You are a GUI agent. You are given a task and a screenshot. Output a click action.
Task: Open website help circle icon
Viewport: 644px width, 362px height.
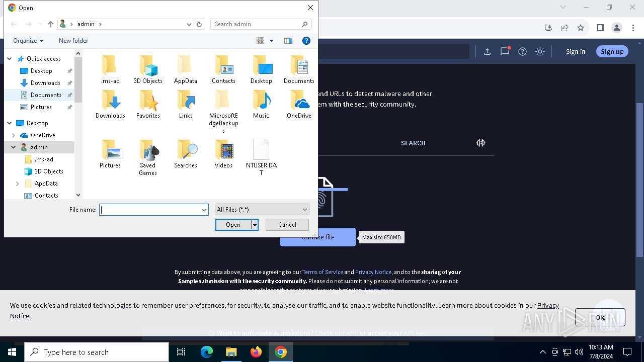(x=522, y=51)
